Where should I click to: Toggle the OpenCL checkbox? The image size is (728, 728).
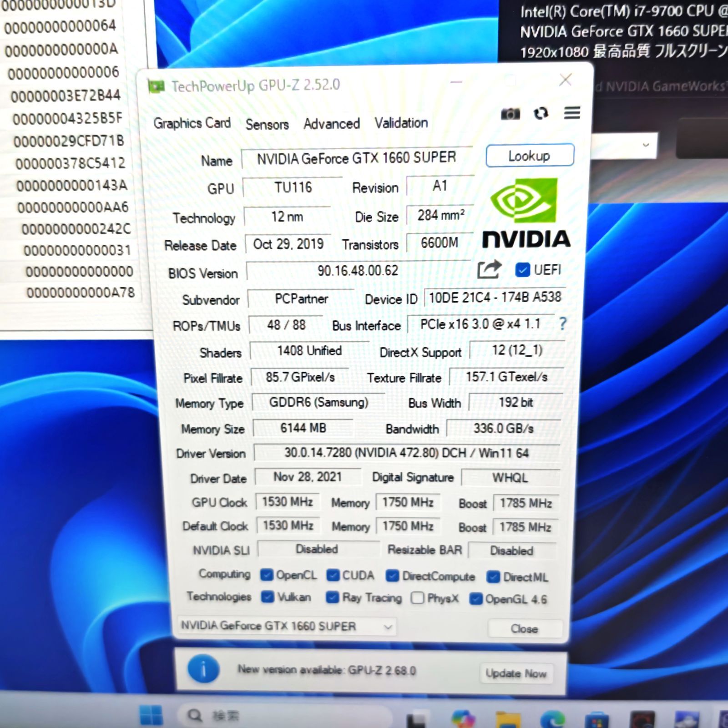pos(267,575)
